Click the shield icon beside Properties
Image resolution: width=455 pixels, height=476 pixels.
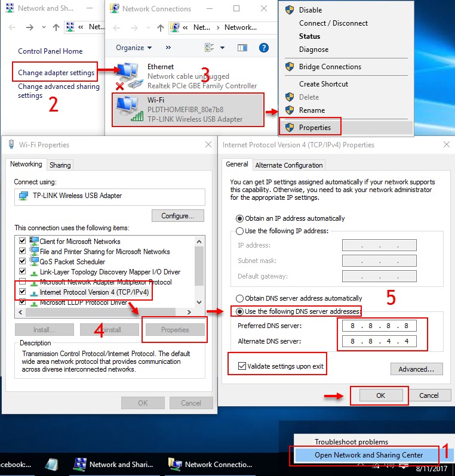click(290, 127)
